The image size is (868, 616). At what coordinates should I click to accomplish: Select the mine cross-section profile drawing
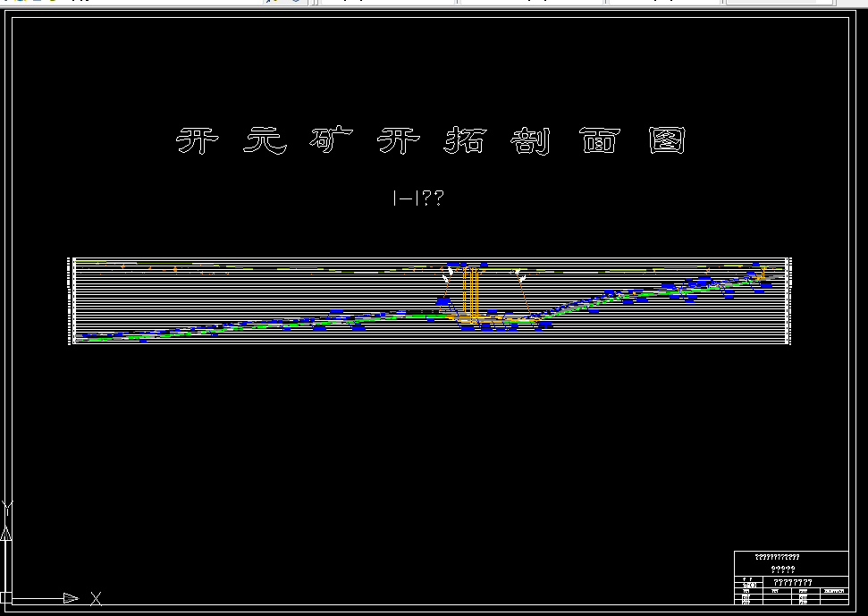(x=430, y=301)
